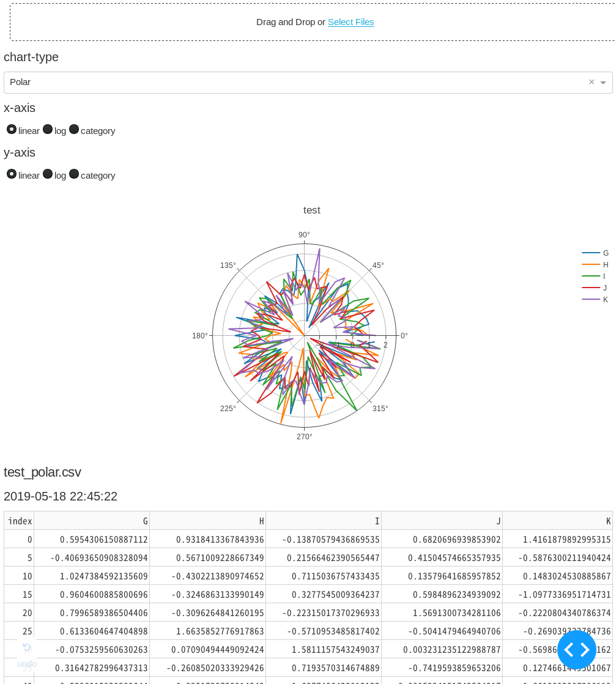The height and width of the screenshot is (684, 616).
Task: Click the index column header
Action: pos(19,521)
